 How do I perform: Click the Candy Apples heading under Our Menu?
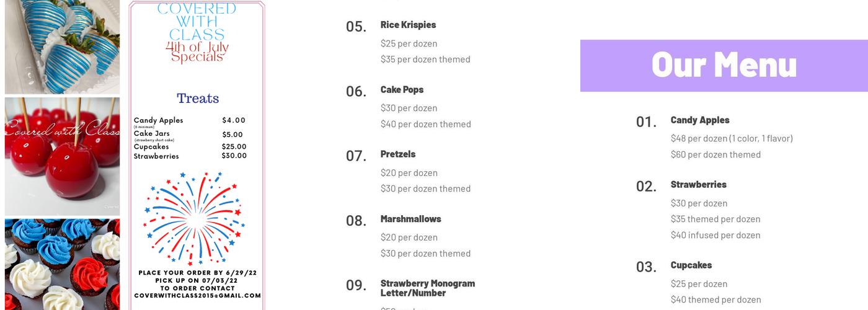[x=699, y=120]
